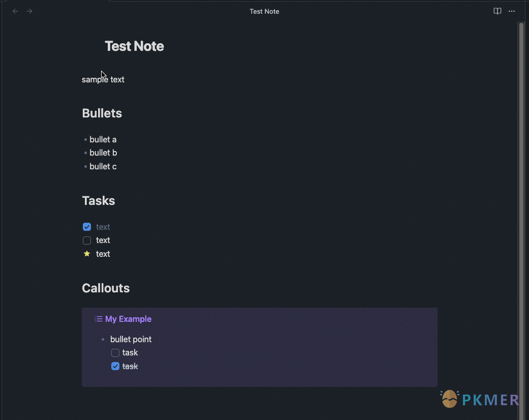
Task: Open the more options menu
Action: click(x=512, y=11)
